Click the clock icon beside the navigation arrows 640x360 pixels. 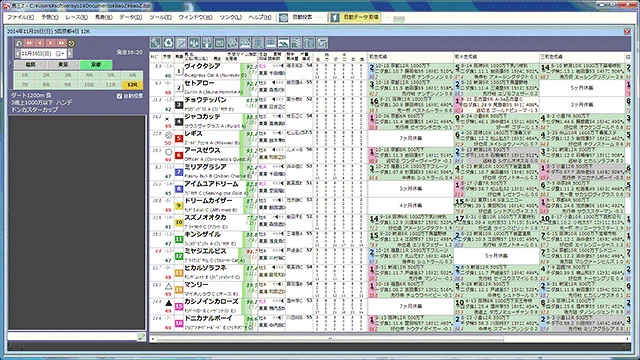pos(71,43)
